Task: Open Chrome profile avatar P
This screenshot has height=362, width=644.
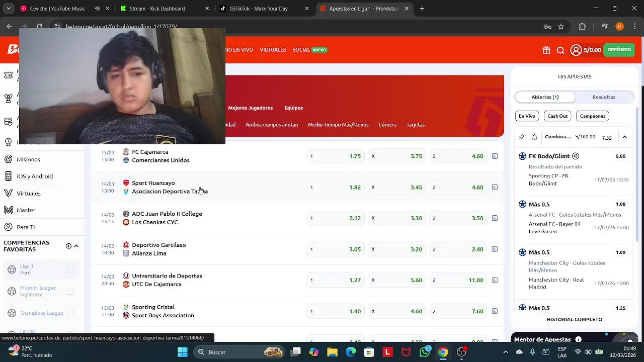Action: (619, 27)
